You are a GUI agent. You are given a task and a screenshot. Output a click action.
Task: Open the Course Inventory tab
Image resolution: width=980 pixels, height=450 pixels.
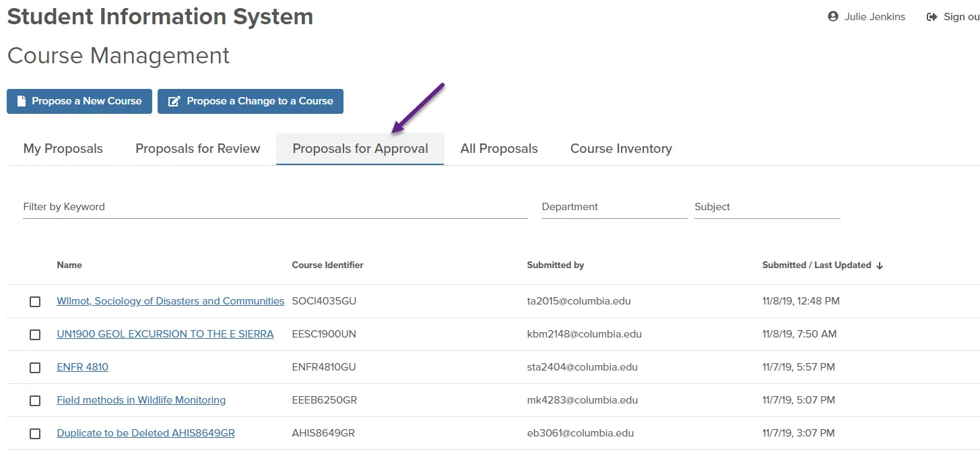coord(621,149)
